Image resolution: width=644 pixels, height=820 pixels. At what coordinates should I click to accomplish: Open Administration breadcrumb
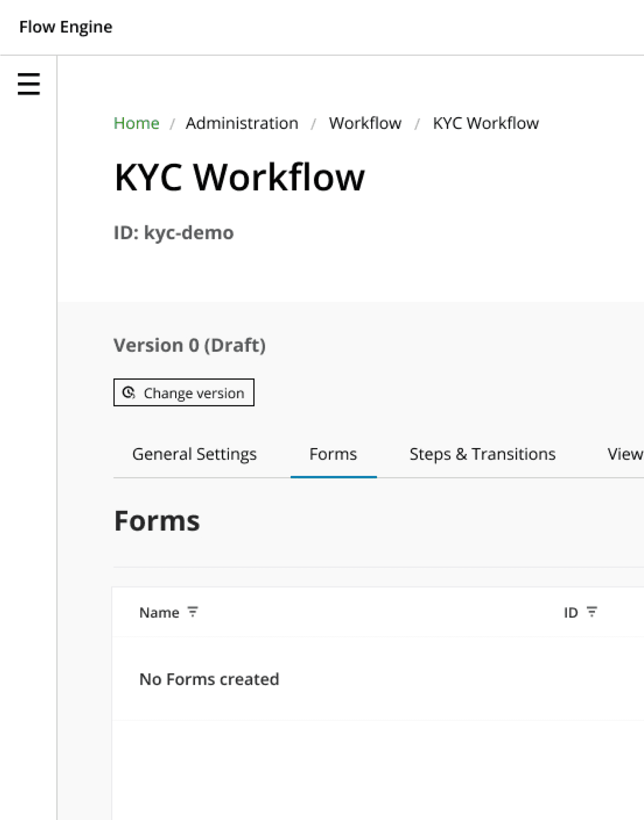(242, 123)
